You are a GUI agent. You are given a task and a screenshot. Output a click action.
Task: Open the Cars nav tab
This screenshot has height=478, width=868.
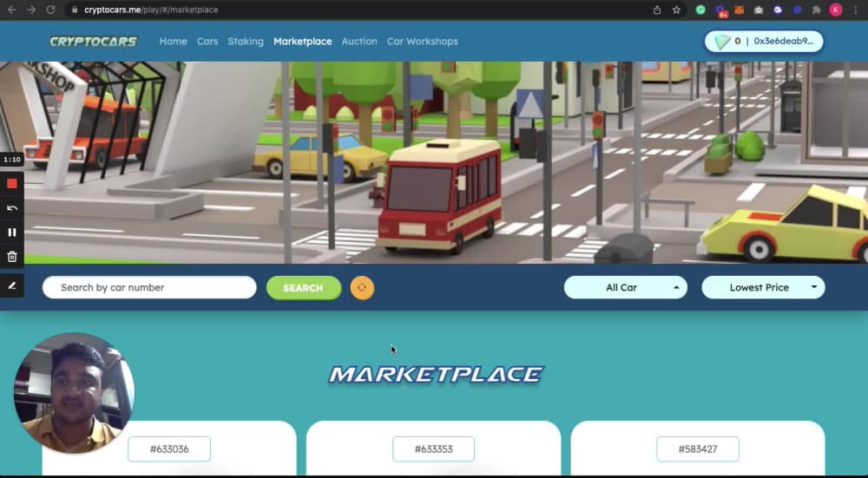[x=207, y=42]
